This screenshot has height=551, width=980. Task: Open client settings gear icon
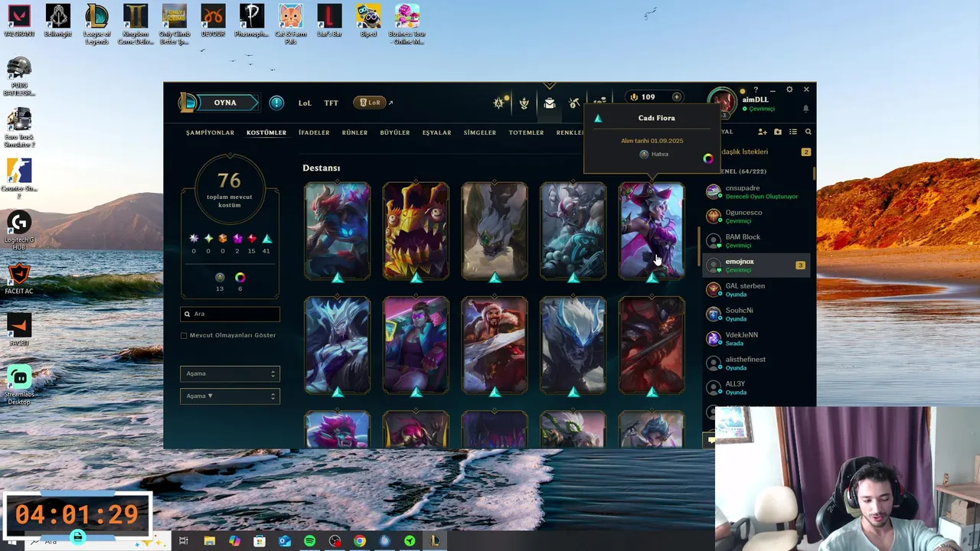(x=789, y=90)
